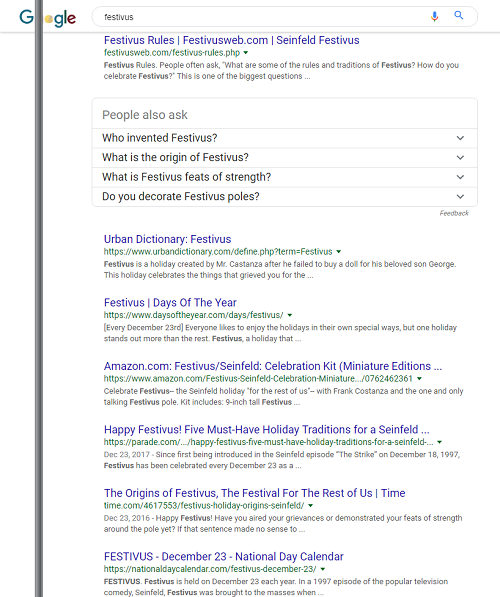Open The Origins of Festivus Time result
This screenshot has width=500, height=597.
coord(254,493)
